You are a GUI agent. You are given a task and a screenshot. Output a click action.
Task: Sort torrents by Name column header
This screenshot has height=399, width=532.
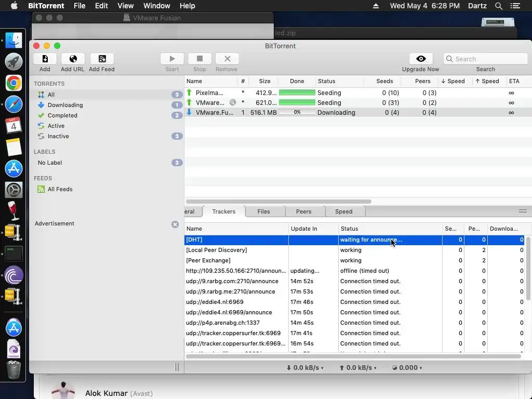pyautogui.click(x=211, y=81)
